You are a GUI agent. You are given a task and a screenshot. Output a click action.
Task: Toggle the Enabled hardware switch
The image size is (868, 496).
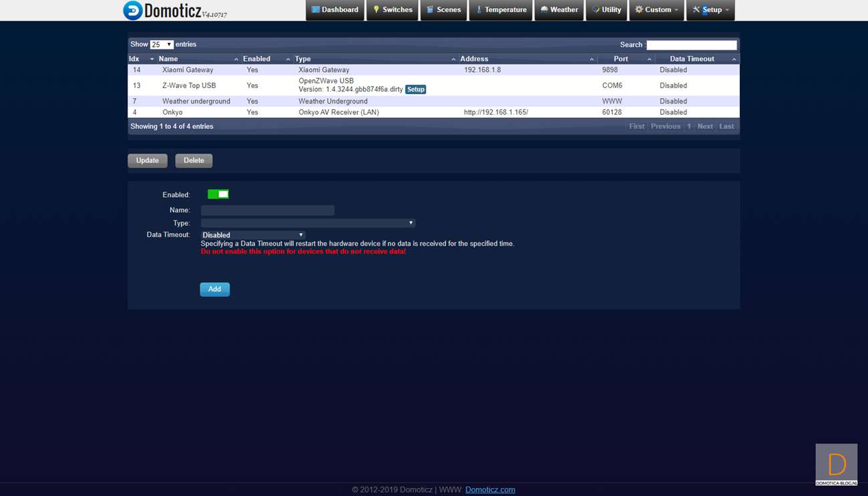[218, 194]
